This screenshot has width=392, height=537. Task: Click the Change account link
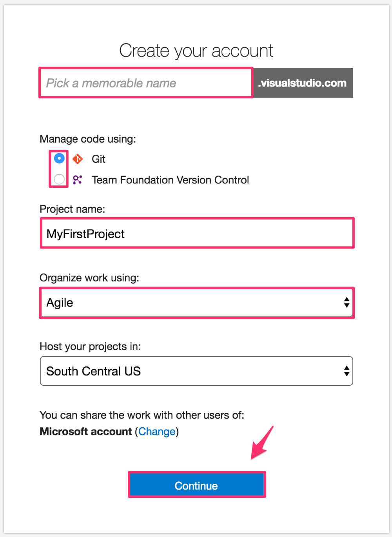click(157, 432)
